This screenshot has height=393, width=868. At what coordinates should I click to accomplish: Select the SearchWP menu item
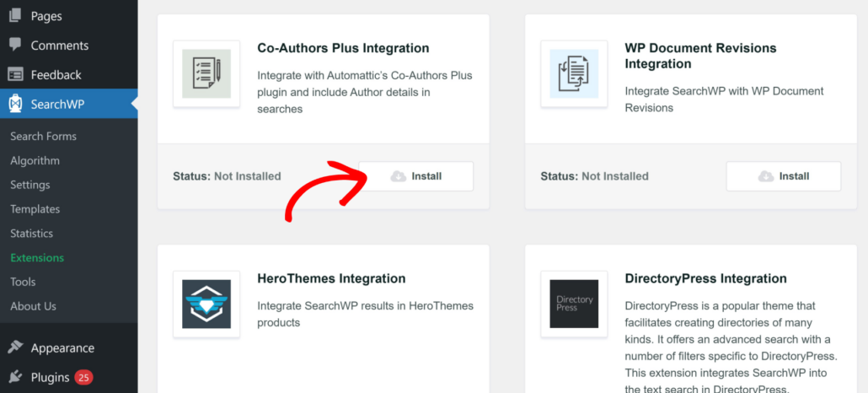coord(68,104)
